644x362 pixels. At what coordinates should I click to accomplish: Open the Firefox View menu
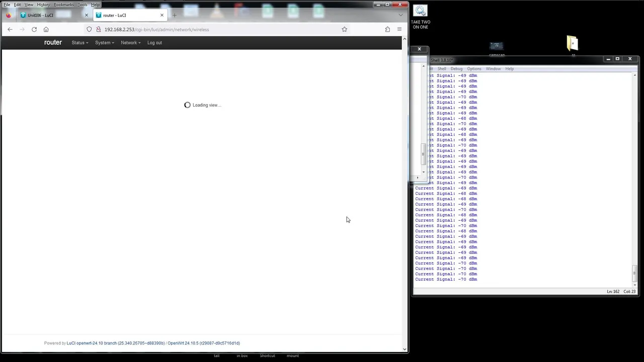(x=29, y=5)
